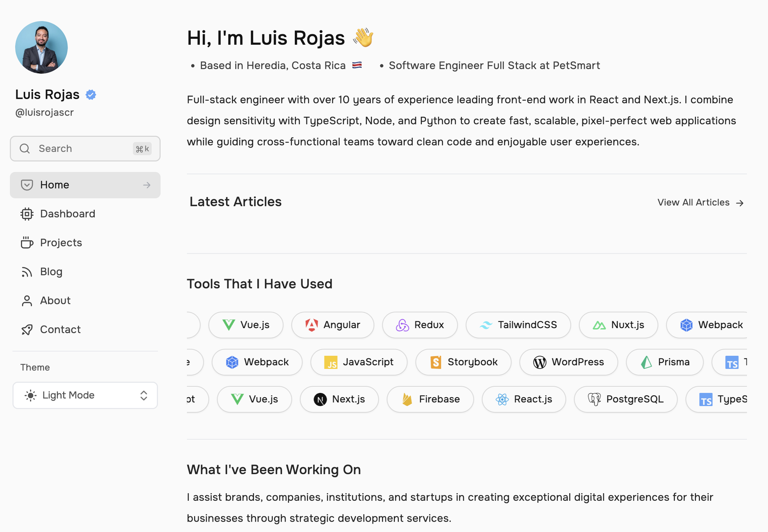Click the TypeScript chip in the third tools row

(x=716, y=399)
